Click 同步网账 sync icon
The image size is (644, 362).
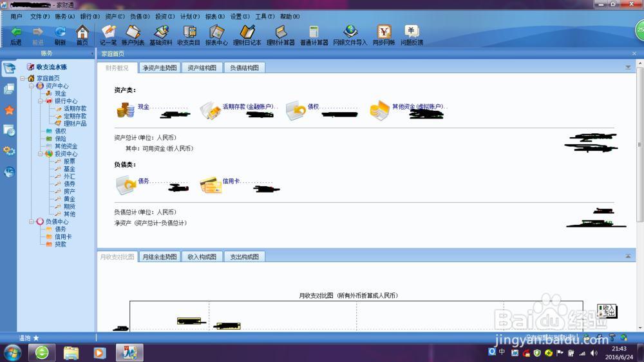tap(384, 35)
